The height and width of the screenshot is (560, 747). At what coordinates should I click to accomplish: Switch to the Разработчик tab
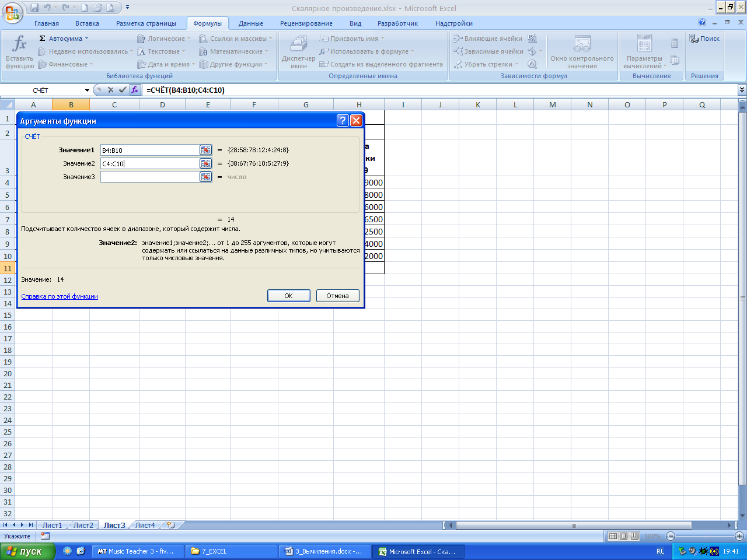397,23
